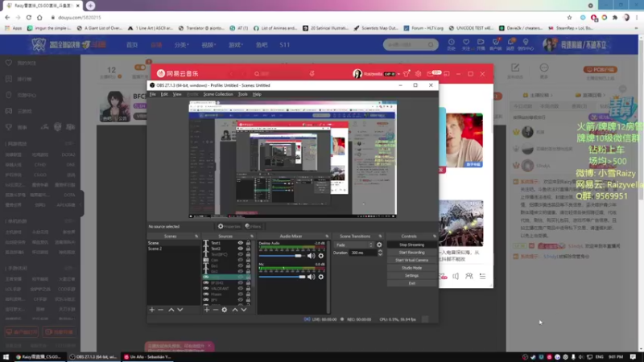This screenshot has width=644, height=362.
Task: Toggle visibility of the Text2 source
Action: pyautogui.click(x=240, y=249)
